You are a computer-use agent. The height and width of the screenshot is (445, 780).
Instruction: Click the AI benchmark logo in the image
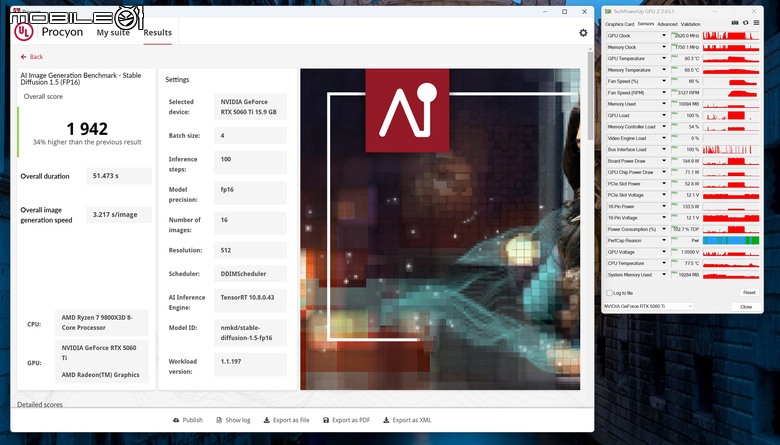407,110
